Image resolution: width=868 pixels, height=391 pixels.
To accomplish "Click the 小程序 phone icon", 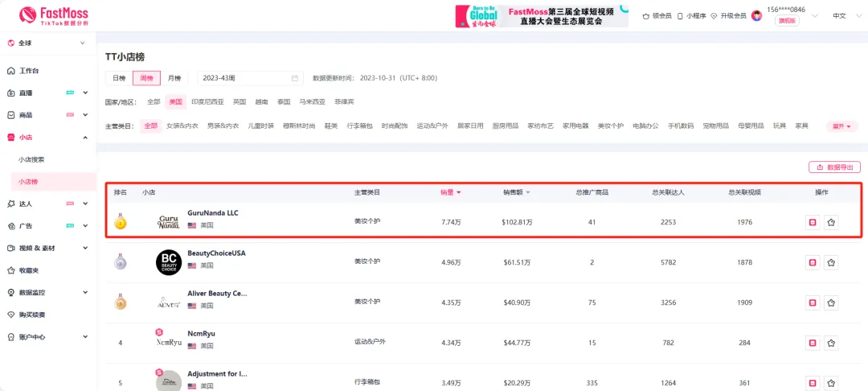I will point(680,16).
